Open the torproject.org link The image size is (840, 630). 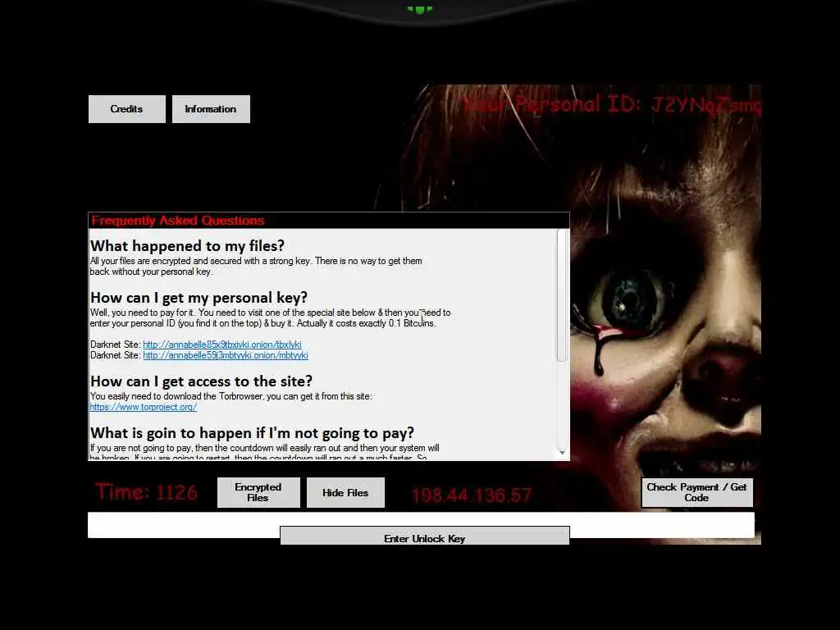coord(143,407)
